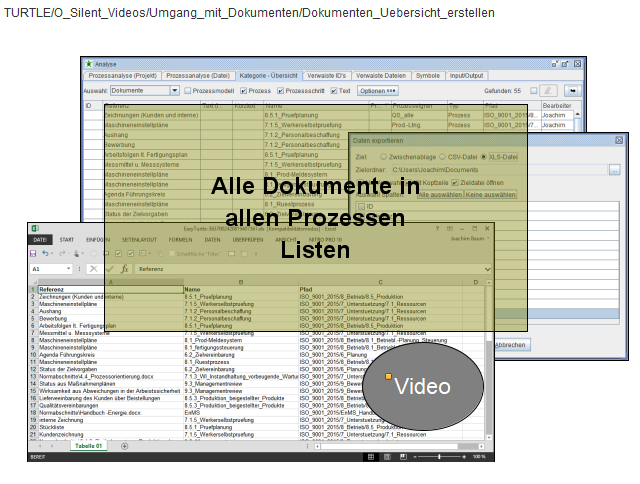Click the Excel zoom slider
This screenshot has width=640, height=484.
pos(439,457)
